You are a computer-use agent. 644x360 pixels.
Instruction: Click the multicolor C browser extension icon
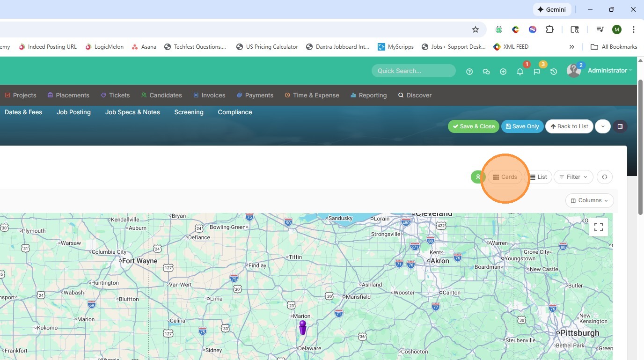(x=516, y=29)
